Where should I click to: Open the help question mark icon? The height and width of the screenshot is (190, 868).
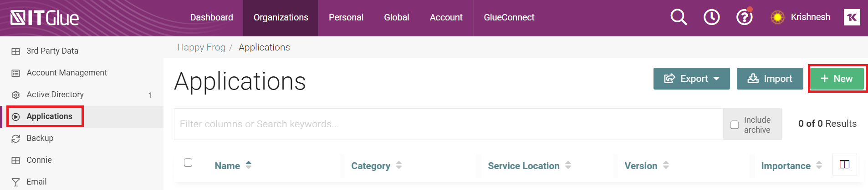pyautogui.click(x=744, y=18)
